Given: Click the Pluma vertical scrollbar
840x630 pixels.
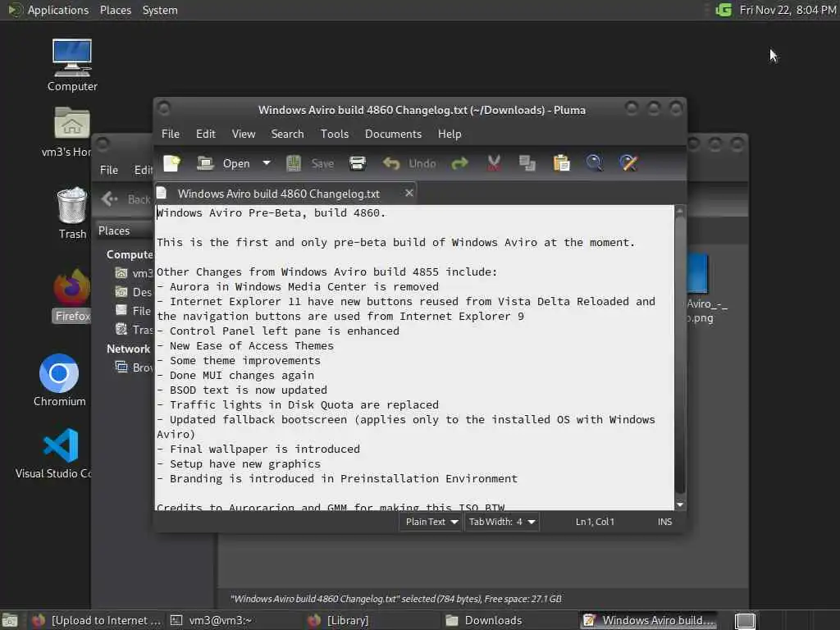Looking at the screenshot, I should tap(680, 354).
